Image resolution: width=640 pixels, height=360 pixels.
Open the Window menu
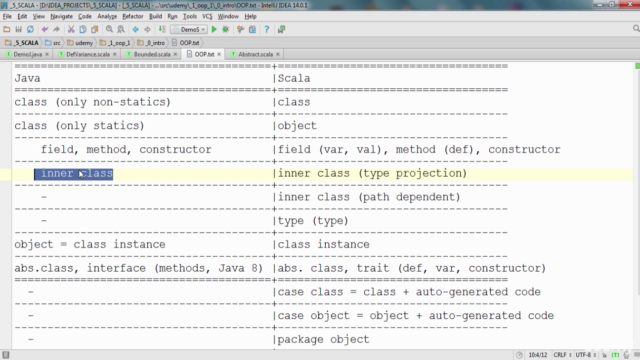228,16
